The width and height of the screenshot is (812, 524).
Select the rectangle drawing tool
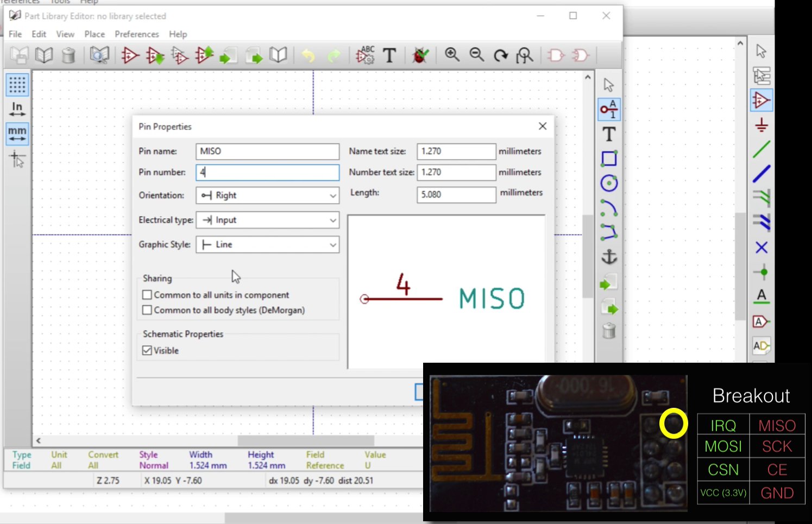609,159
